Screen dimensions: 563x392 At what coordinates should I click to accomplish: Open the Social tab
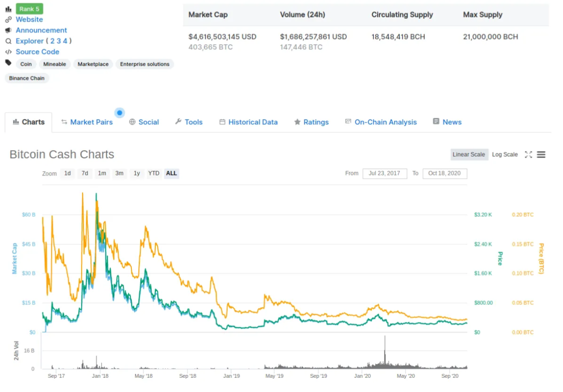144,122
